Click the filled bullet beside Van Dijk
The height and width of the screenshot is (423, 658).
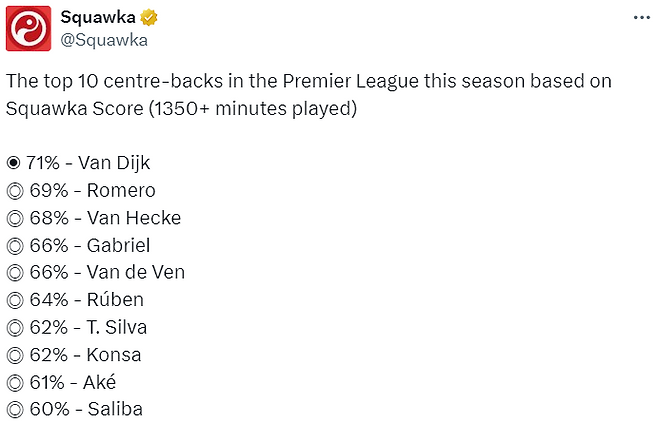[13, 163]
